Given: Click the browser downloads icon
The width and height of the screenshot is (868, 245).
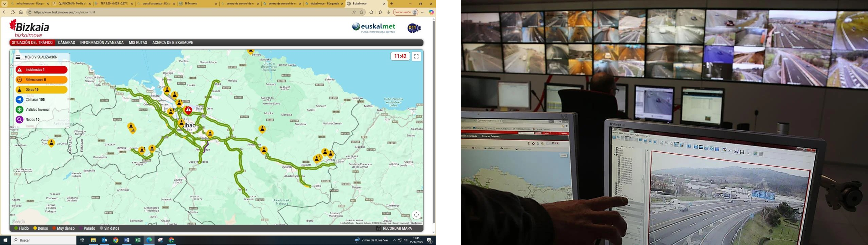Looking at the screenshot, I should coord(388,13).
